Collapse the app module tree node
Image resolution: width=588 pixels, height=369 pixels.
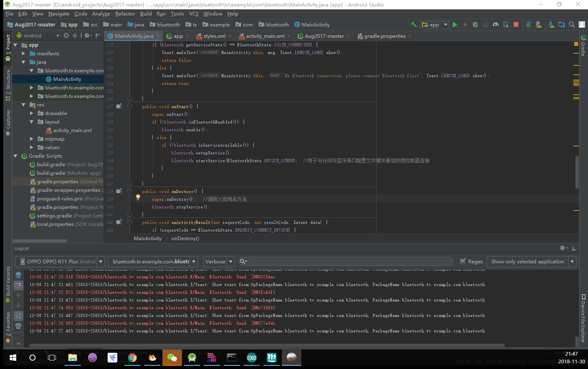pyautogui.click(x=15, y=45)
